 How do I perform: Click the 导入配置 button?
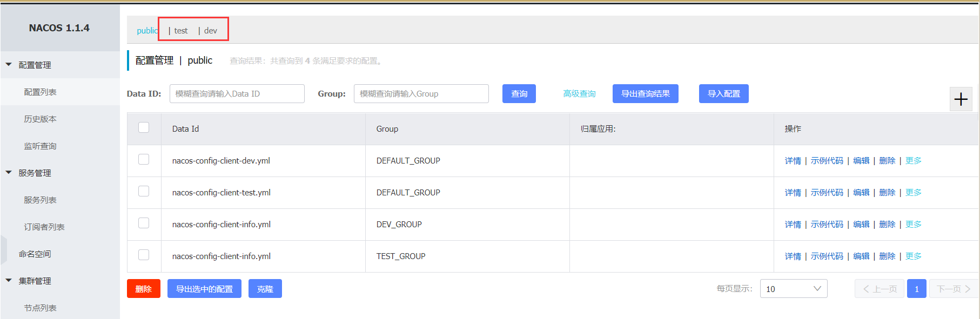tap(723, 94)
